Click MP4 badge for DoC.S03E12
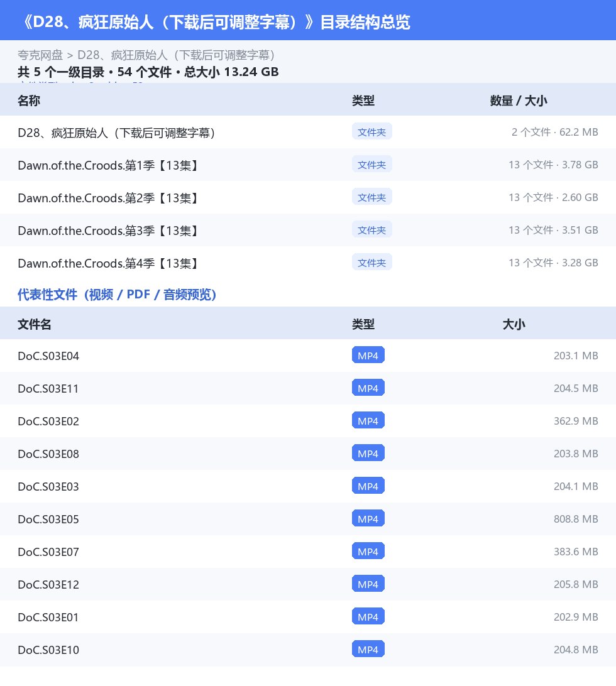Screen dimensions: 616x686 click(x=368, y=584)
